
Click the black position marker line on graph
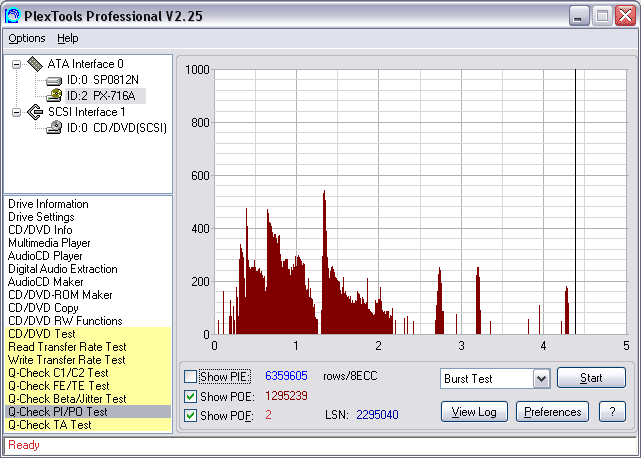pyautogui.click(x=576, y=202)
